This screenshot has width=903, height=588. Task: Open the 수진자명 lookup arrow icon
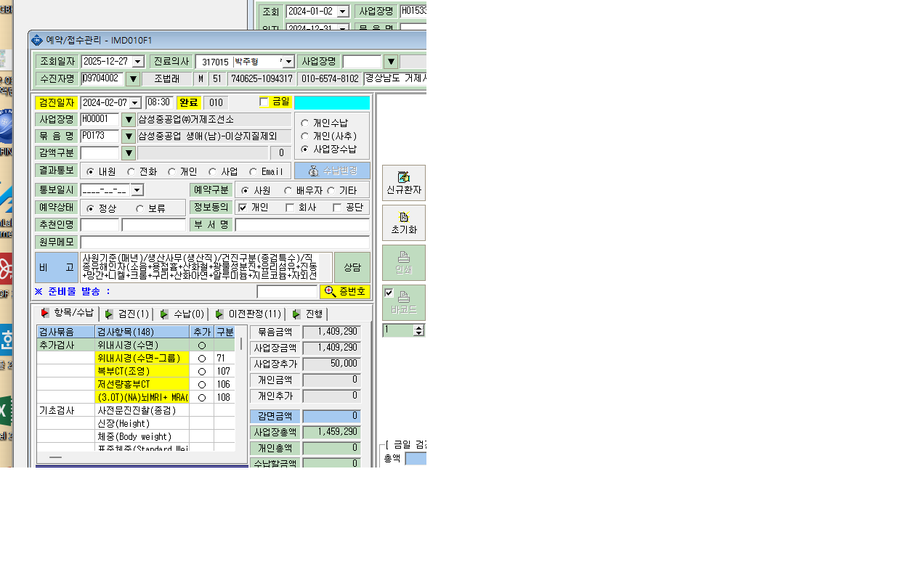pyautogui.click(x=133, y=79)
